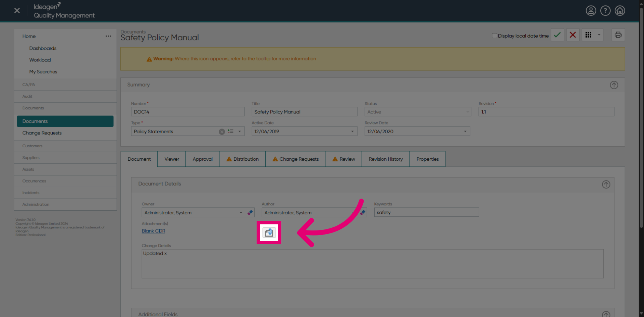Open the Type dropdown arrow
The image size is (644, 317).
point(239,131)
